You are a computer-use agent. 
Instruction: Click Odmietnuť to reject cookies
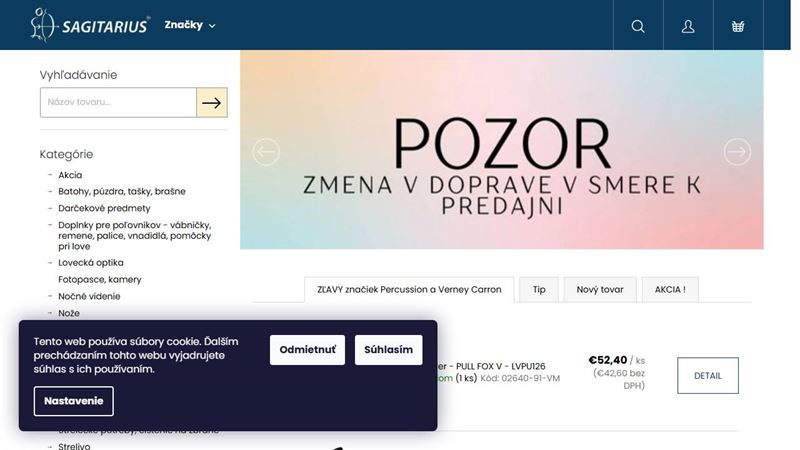coord(307,349)
